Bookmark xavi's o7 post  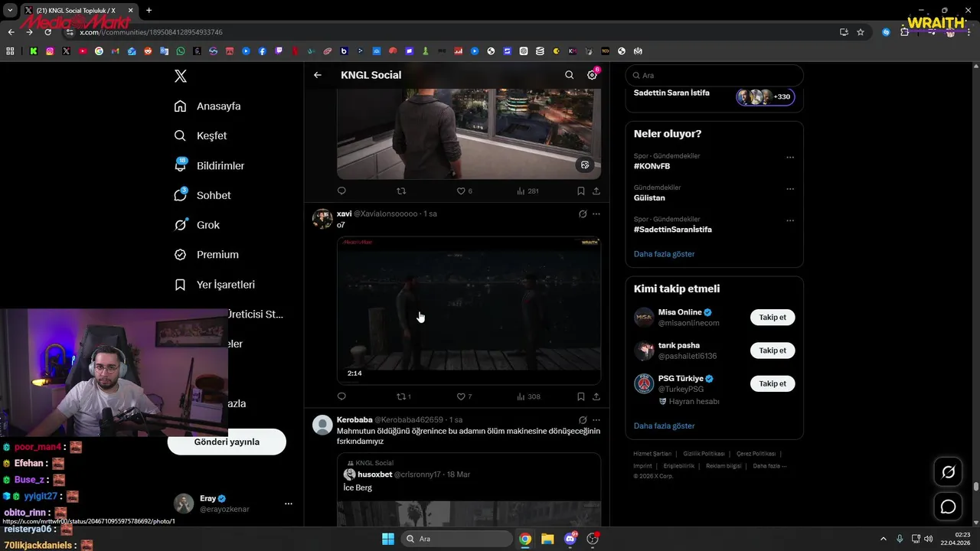click(580, 396)
